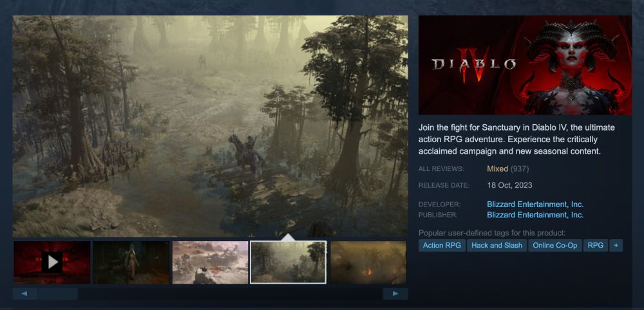Image resolution: width=644 pixels, height=310 pixels.
Task: Click the review count (937)
Action: coord(520,169)
